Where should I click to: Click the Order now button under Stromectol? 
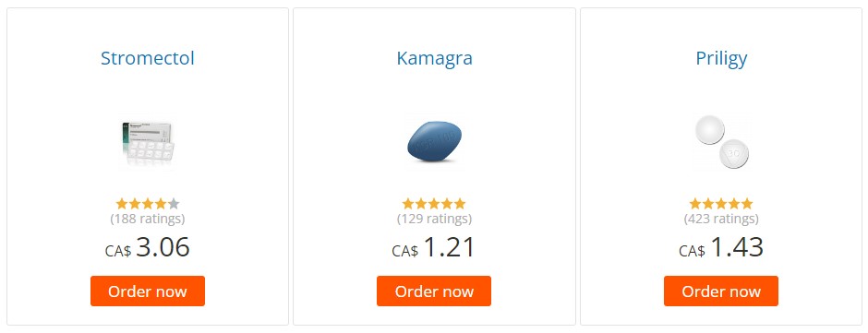coord(148,291)
